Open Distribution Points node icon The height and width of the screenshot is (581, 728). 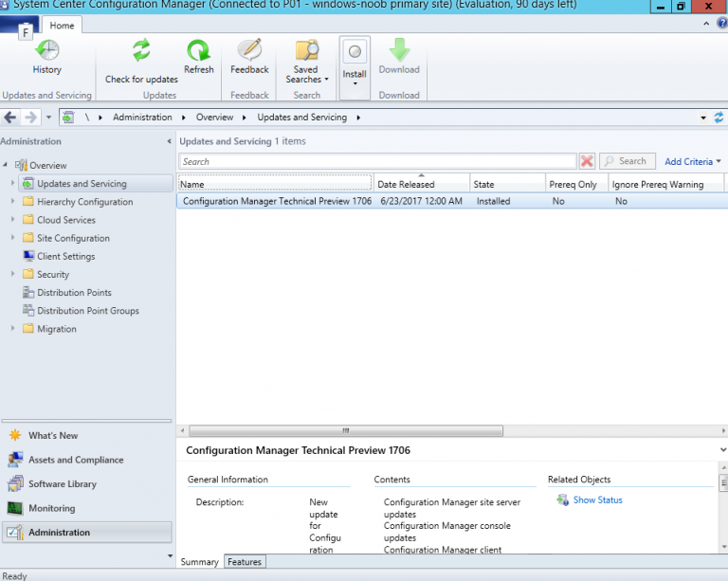click(x=28, y=292)
